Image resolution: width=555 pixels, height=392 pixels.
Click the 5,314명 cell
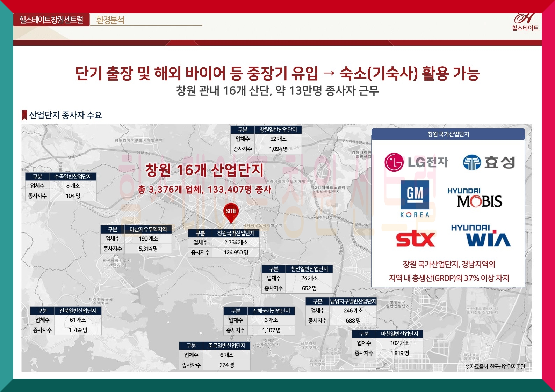point(148,249)
